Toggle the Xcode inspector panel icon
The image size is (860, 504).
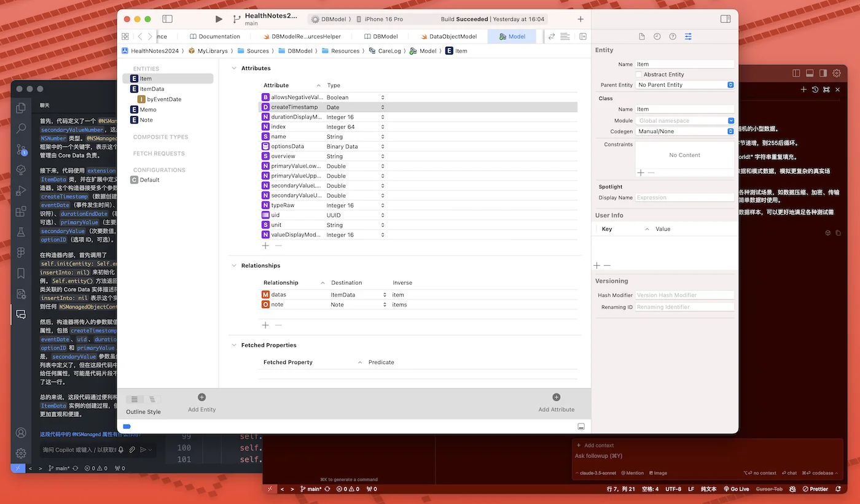725,19
